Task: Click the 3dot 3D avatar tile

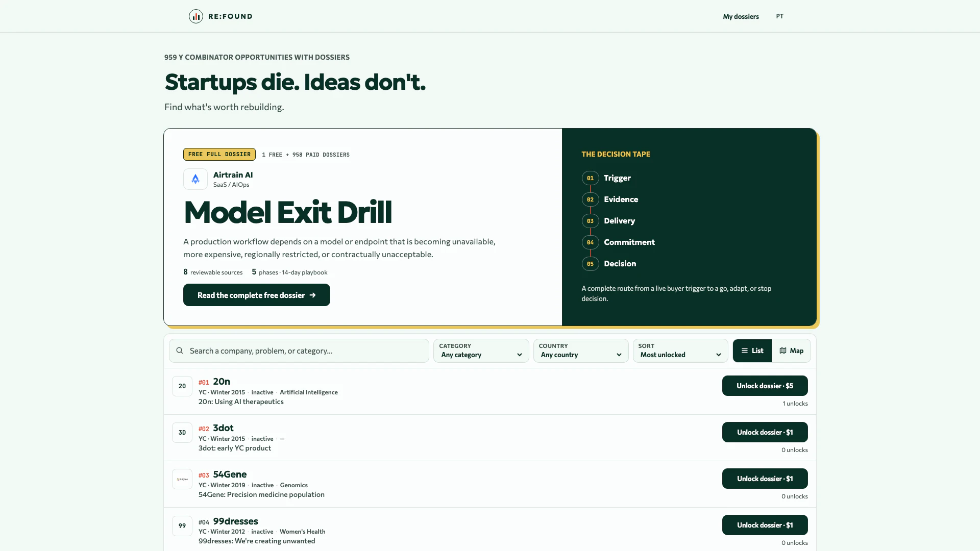Action: coord(182,433)
